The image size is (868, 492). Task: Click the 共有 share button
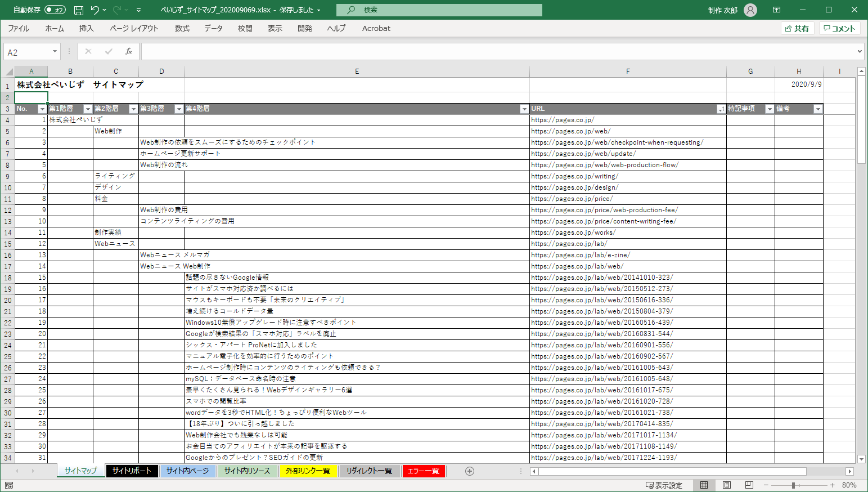point(798,29)
